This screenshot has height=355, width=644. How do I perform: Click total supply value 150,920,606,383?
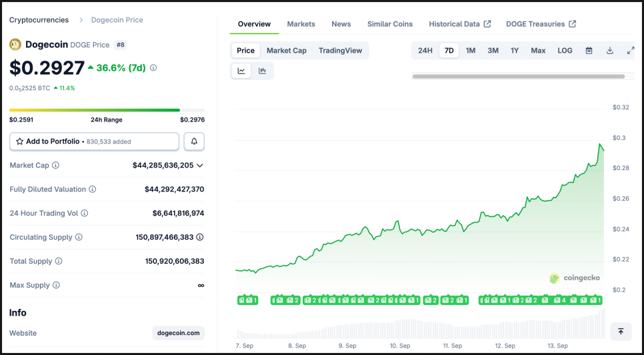coord(175,261)
